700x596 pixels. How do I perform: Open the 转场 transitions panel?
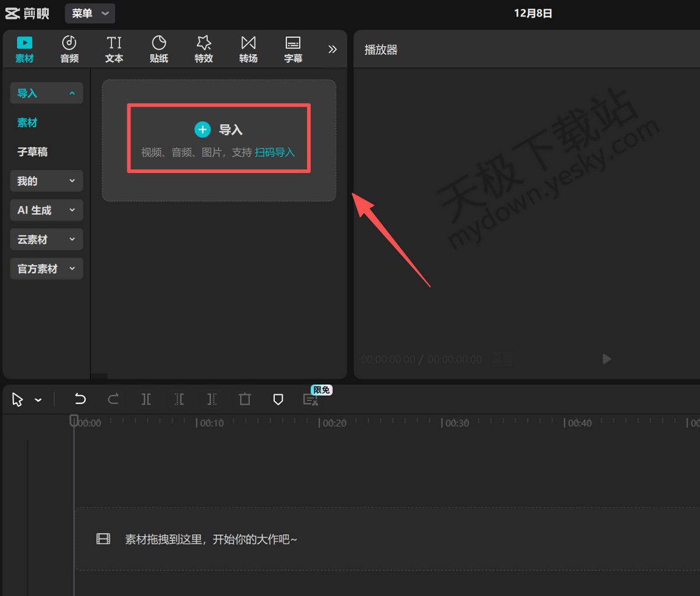(x=249, y=49)
